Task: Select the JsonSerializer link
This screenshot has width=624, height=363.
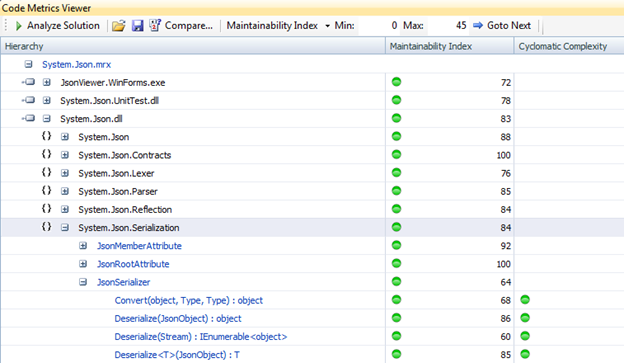Action: pyautogui.click(x=123, y=283)
